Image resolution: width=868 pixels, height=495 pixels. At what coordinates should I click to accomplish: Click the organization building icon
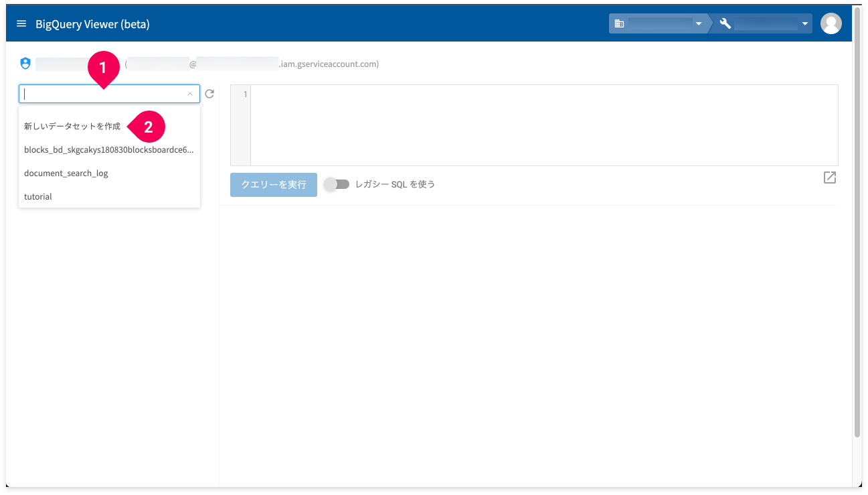click(619, 23)
